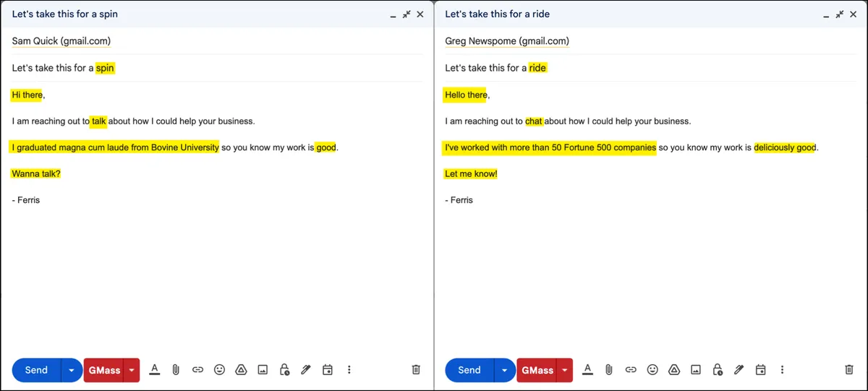Screen dimensions: 868x391
Task: Exit full screen of ride email window
Action: (x=840, y=14)
